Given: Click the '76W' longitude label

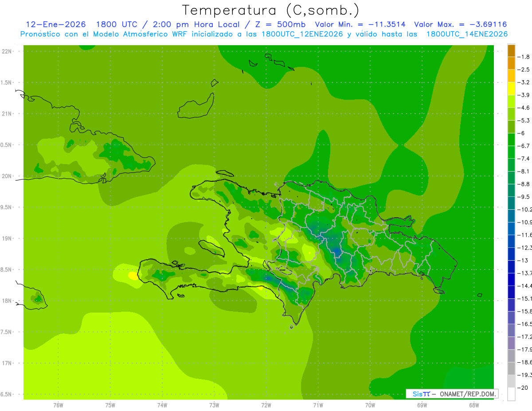Looking at the screenshot, I should [x=58, y=405].
